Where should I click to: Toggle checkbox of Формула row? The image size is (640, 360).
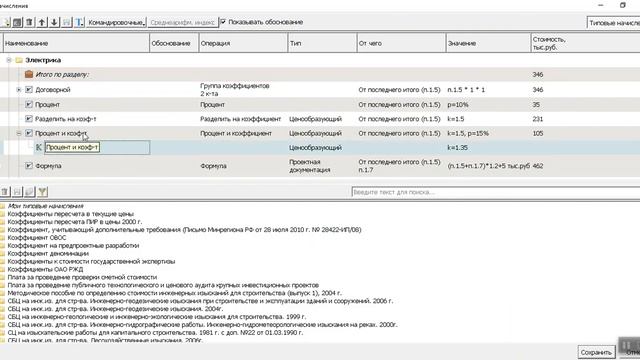coord(29,166)
